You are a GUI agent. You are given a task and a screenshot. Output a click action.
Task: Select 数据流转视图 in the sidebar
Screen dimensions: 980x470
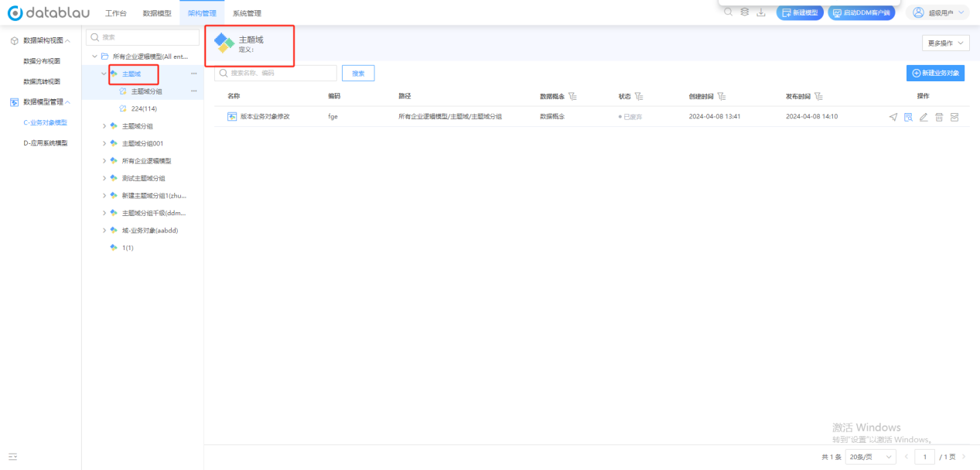pos(42,81)
